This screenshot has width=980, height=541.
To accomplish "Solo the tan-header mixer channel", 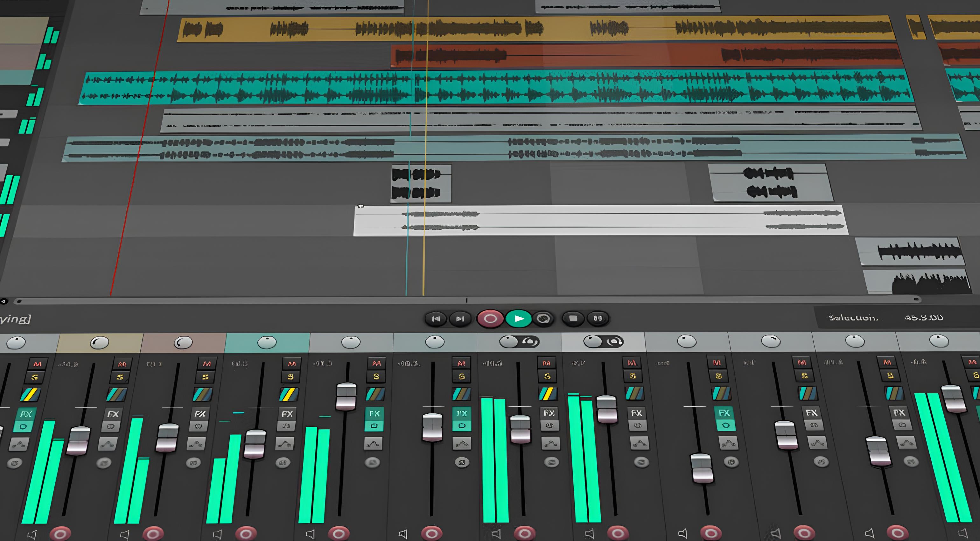I will (120, 377).
